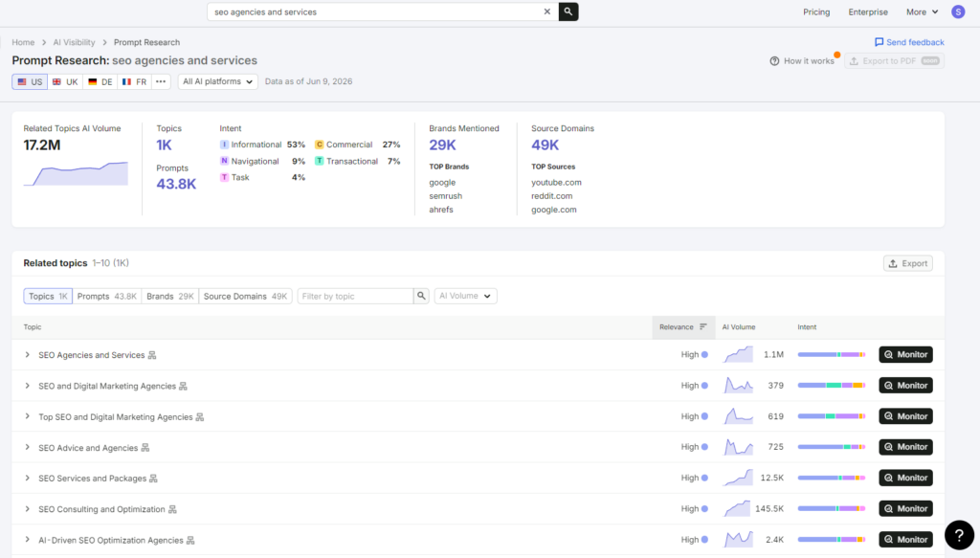
Task: Click Export to PDF button
Action: [x=895, y=61]
